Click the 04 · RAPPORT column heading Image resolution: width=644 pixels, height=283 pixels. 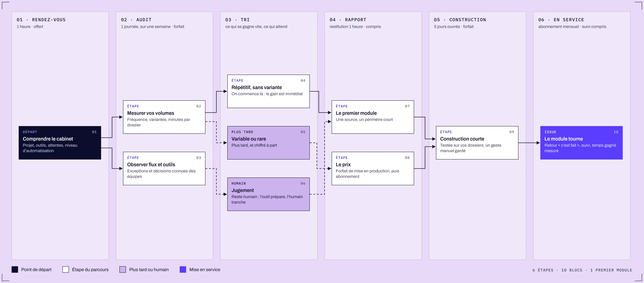[348, 20]
